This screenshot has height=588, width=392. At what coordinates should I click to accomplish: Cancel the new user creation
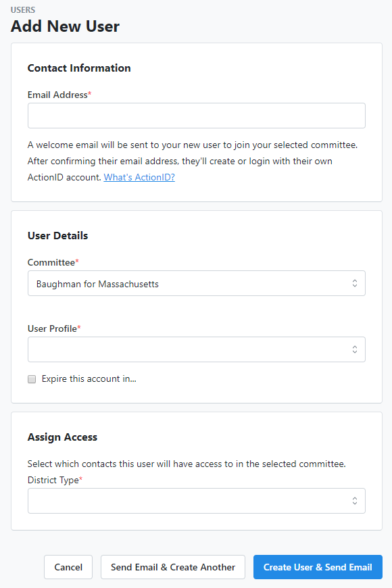click(x=68, y=567)
